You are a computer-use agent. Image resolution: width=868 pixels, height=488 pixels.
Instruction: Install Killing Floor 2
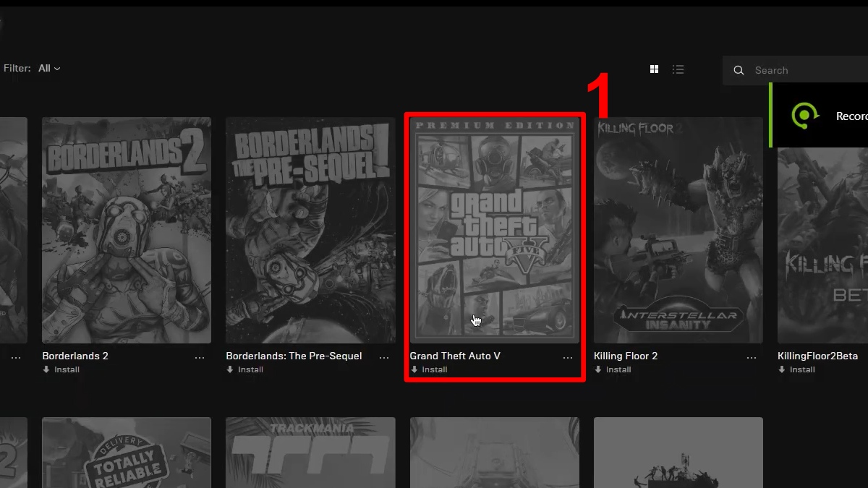(613, 369)
